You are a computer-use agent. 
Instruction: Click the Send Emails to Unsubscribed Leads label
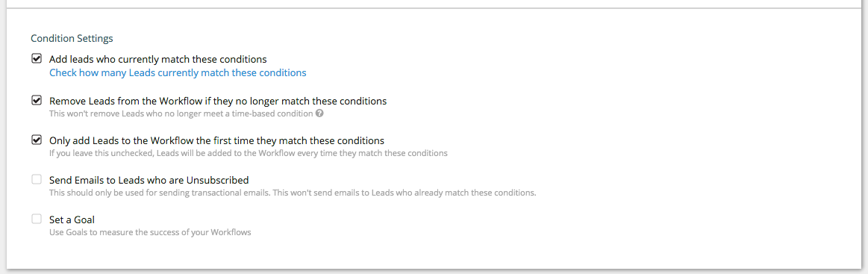pos(149,181)
